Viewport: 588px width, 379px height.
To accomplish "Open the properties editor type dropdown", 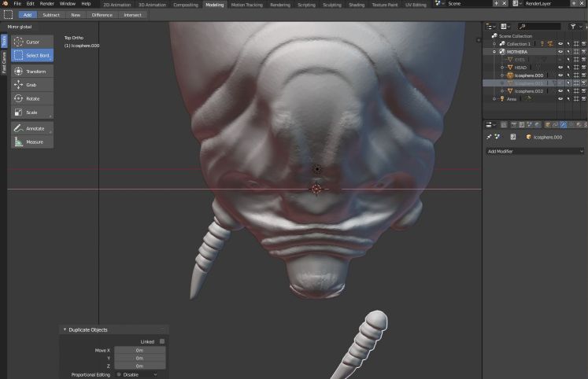I will 490,125.
